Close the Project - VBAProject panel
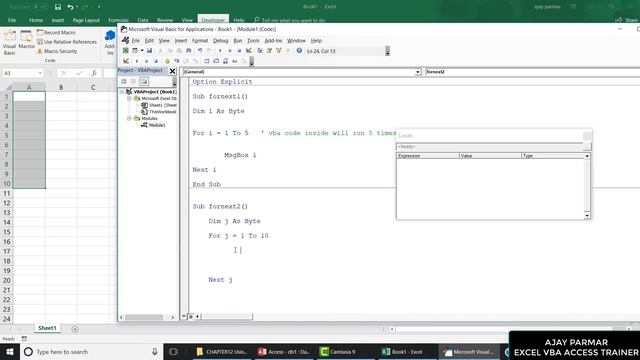The image size is (640, 360). click(x=172, y=71)
